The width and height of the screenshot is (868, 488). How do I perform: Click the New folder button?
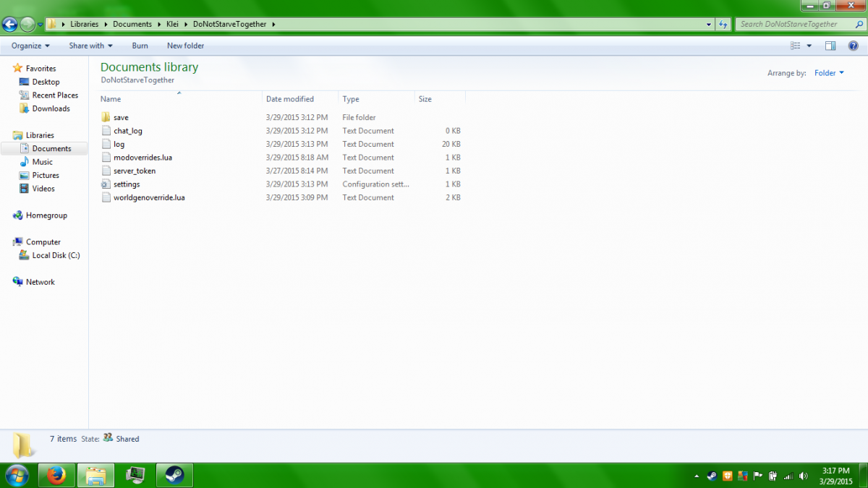185,46
